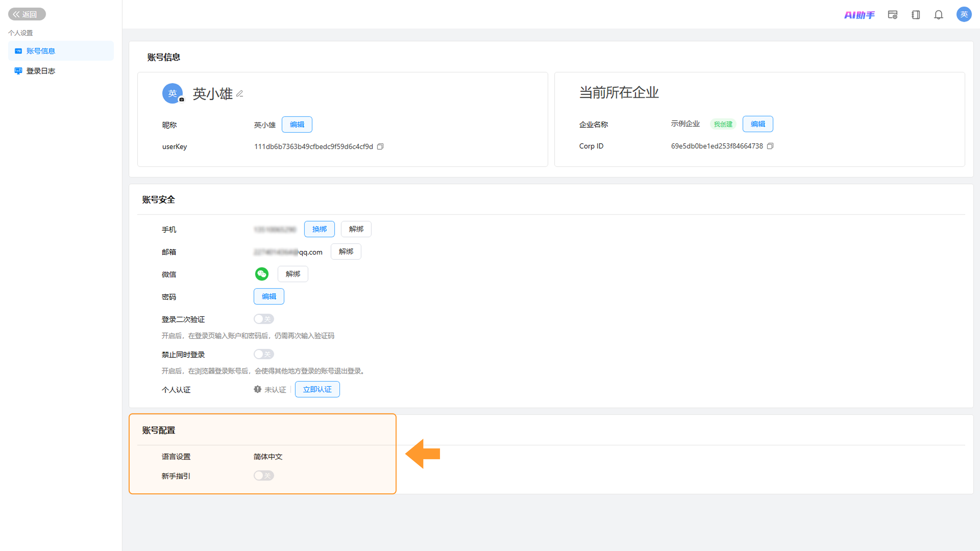Click the 登录日志 sidebar icon

coord(18,71)
